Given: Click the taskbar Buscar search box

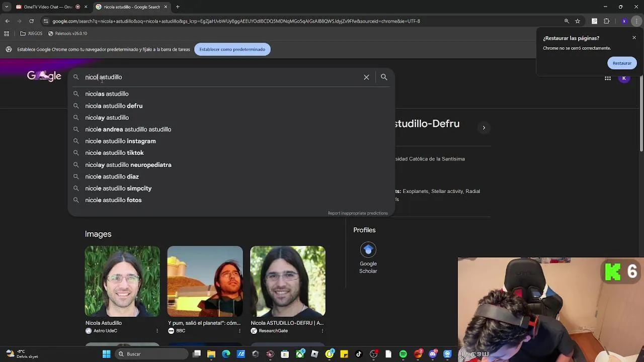Looking at the screenshot, I should pos(151,354).
